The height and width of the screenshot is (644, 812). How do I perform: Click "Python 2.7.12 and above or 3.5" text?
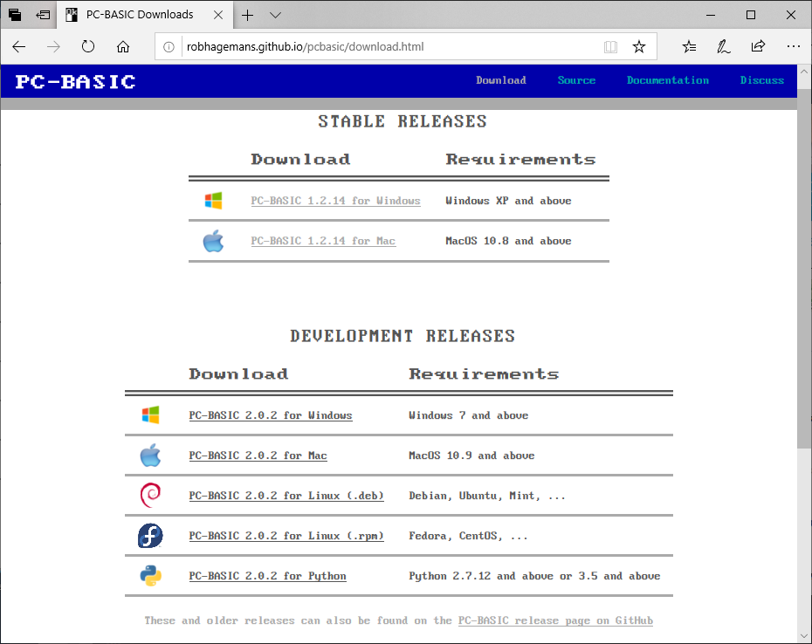pos(503,576)
